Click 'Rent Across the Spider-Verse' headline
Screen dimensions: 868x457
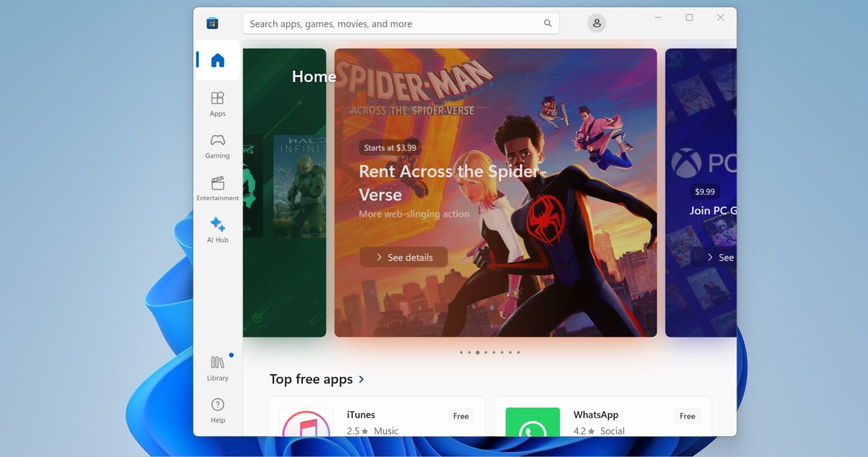[x=453, y=183]
